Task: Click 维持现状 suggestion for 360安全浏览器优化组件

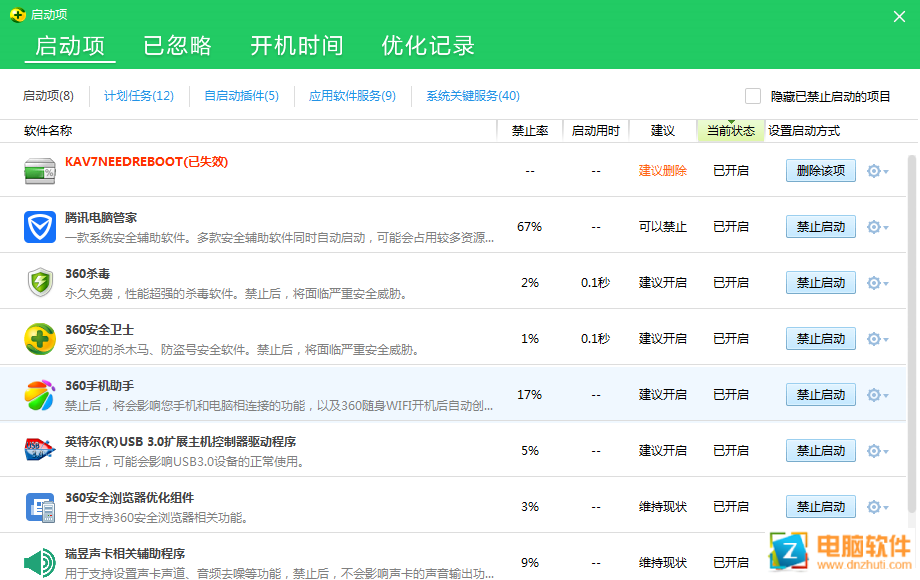Action: point(662,507)
